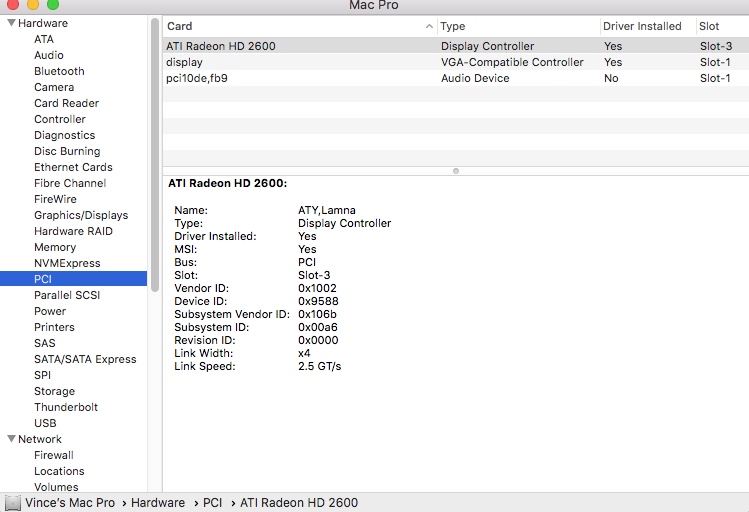
Task: Open USB in the sidebar
Action: (45, 423)
